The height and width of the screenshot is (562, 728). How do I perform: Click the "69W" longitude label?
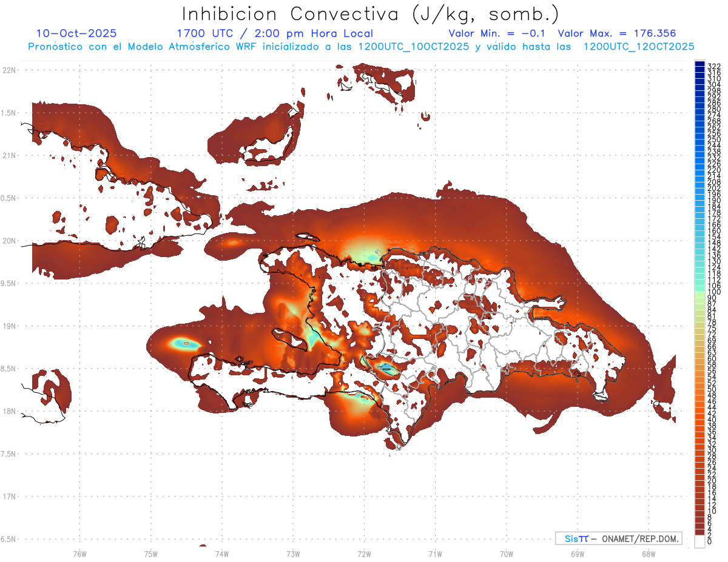click(x=577, y=553)
